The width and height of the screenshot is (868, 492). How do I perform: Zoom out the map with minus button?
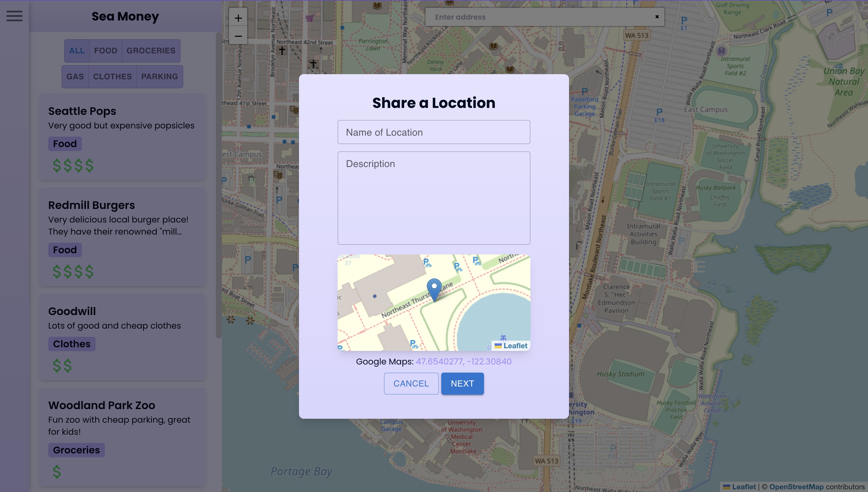(x=238, y=36)
